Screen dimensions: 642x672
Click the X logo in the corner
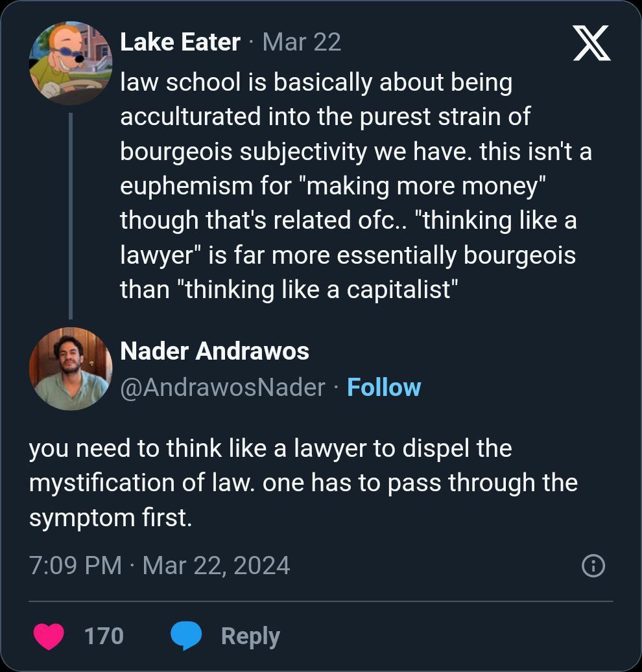click(x=591, y=43)
